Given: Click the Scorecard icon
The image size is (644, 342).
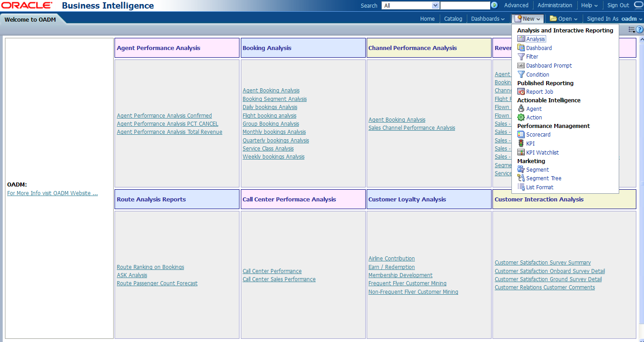Looking at the screenshot, I should point(521,134).
